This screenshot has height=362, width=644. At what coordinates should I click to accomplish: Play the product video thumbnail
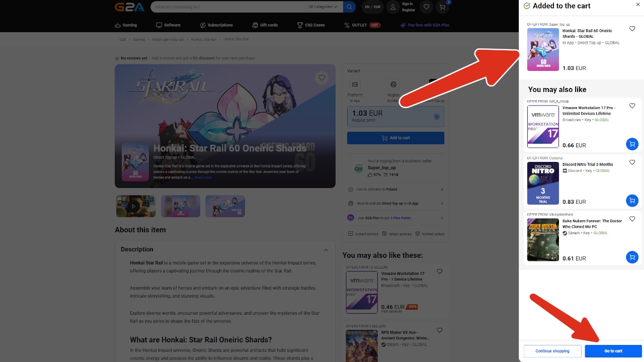(134, 206)
